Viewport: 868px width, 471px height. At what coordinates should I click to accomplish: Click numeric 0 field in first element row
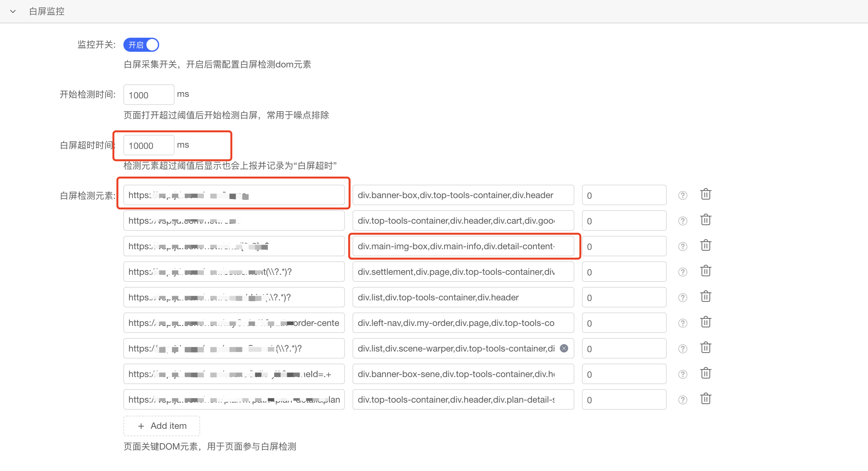pyautogui.click(x=624, y=196)
